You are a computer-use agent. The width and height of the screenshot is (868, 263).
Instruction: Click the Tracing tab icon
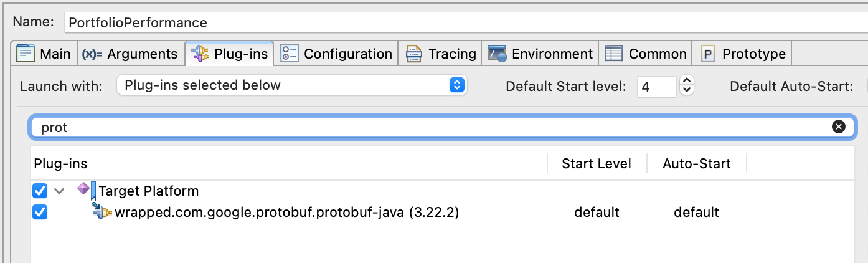tap(414, 54)
